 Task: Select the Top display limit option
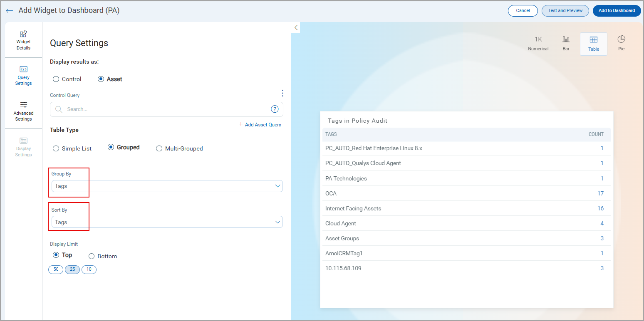(56, 255)
